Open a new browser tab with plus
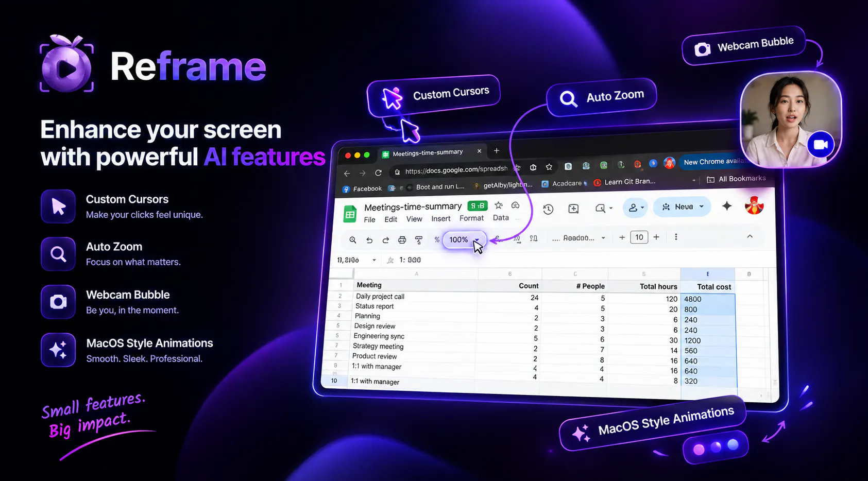The width and height of the screenshot is (868, 481). [497, 150]
